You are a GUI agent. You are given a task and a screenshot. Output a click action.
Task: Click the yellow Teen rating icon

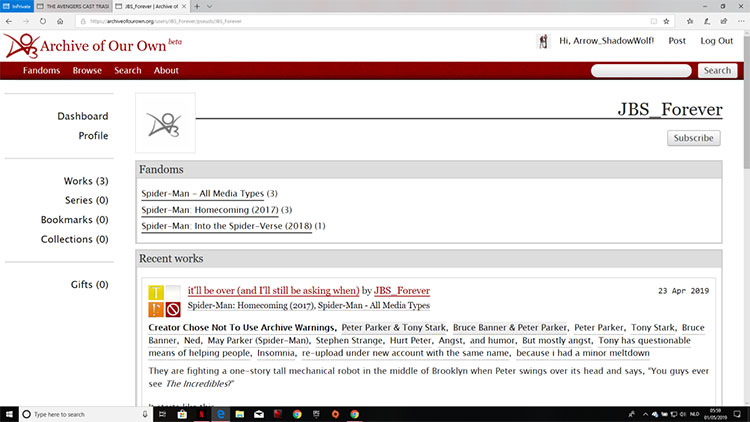click(156, 292)
